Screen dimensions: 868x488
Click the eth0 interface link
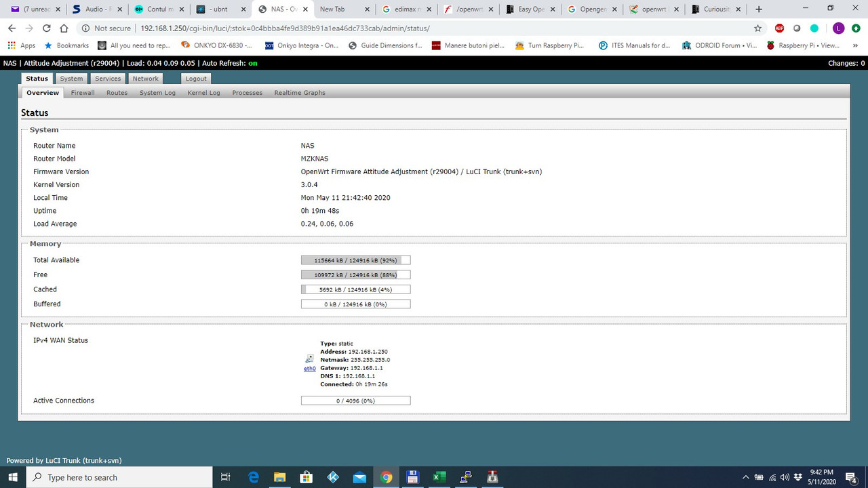pos(309,369)
